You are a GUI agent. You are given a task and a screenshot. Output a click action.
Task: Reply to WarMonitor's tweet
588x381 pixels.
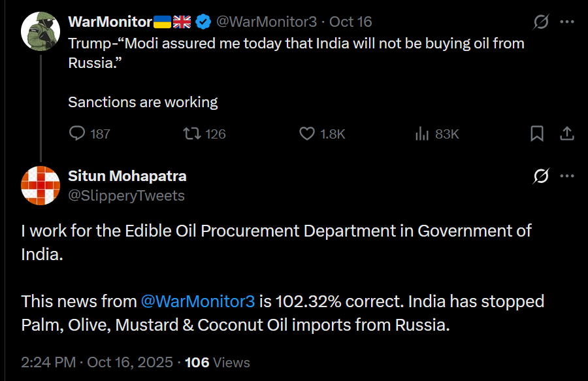click(x=78, y=134)
